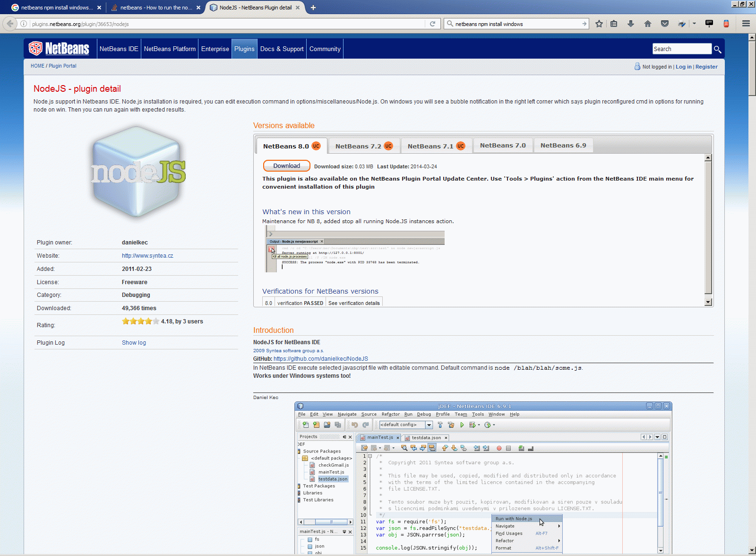Click the versions panel scrollbar up arrow

(708, 157)
